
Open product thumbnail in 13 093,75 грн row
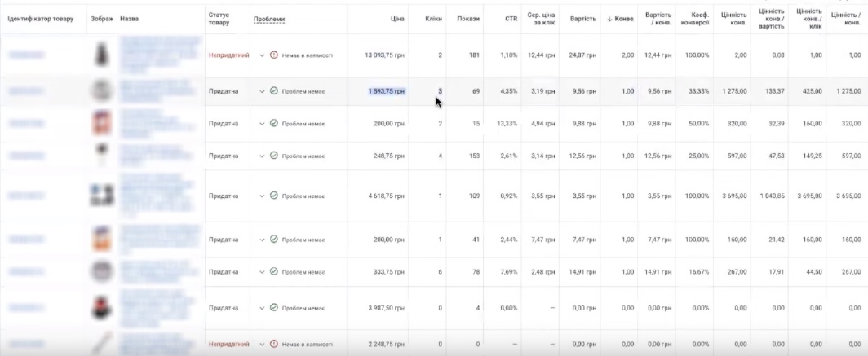(x=101, y=55)
